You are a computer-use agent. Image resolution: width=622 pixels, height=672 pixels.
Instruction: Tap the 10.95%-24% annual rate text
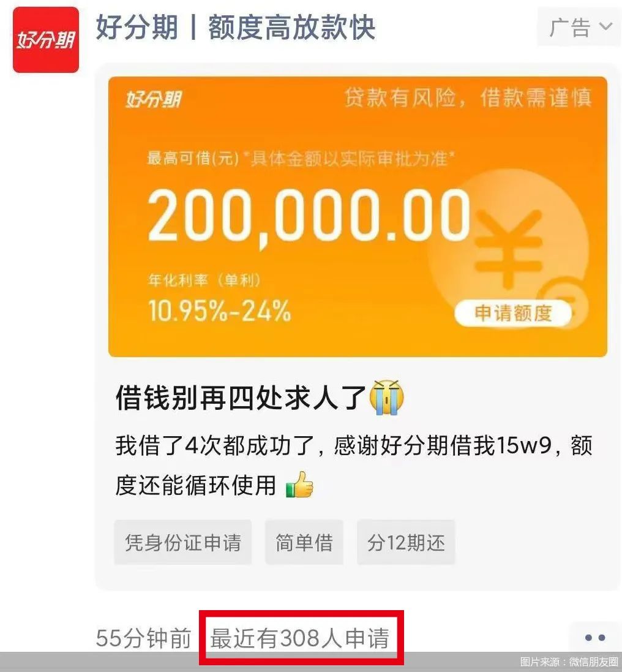click(219, 311)
